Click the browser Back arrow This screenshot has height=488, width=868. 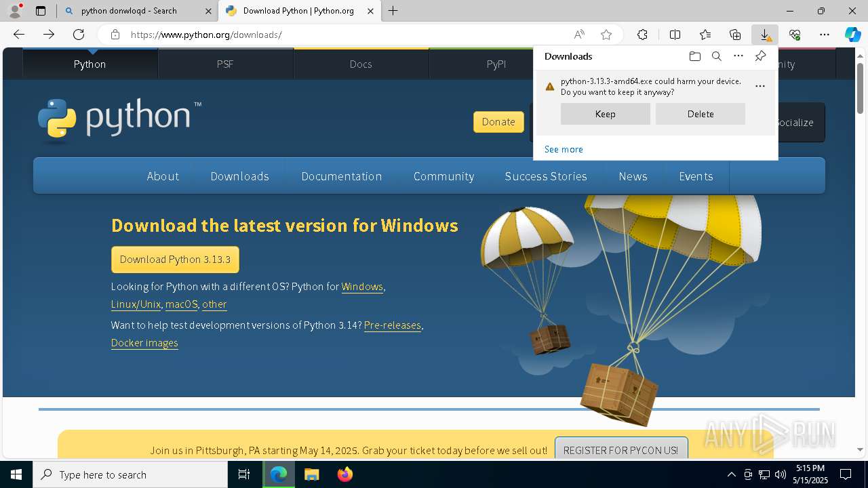point(19,35)
